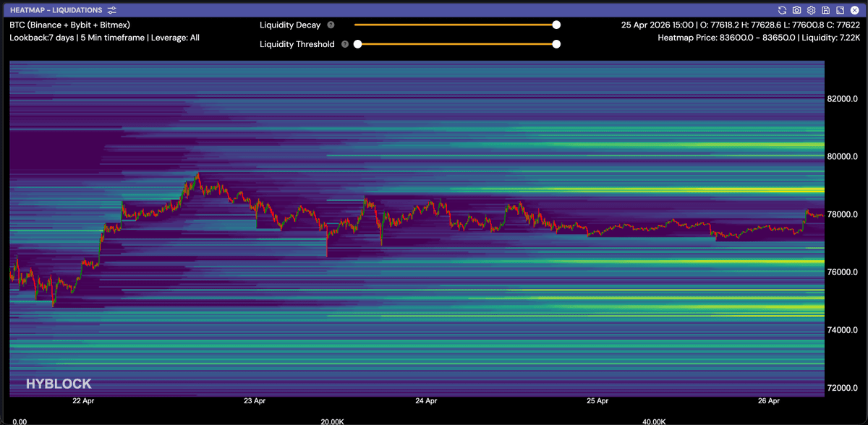Screen dimensions: 868x425
Task: Click the 24 Apr date axis label
Action: pyautogui.click(x=426, y=400)
